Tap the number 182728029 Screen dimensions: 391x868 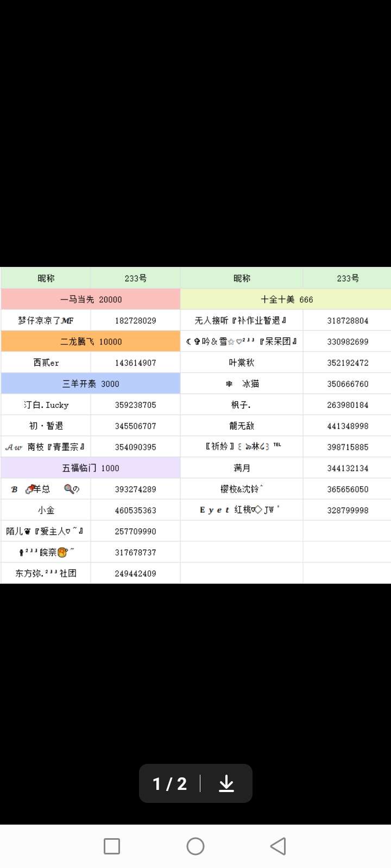tap(135, 321)
